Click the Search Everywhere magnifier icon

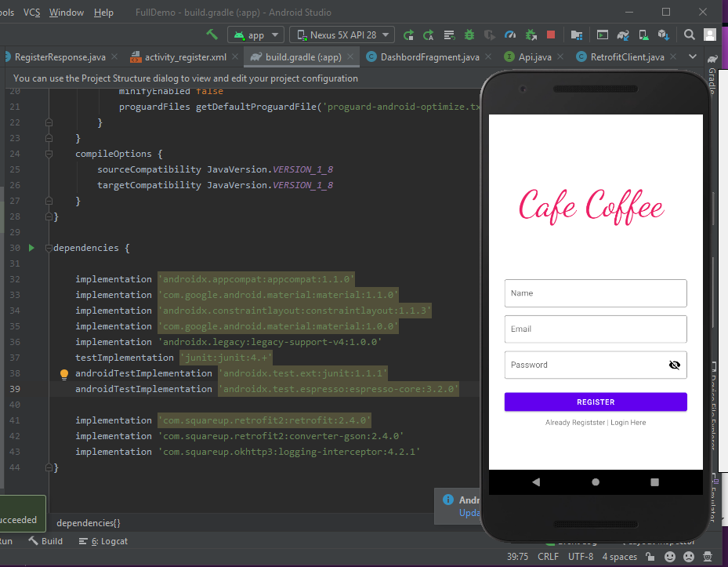[690, 35]
